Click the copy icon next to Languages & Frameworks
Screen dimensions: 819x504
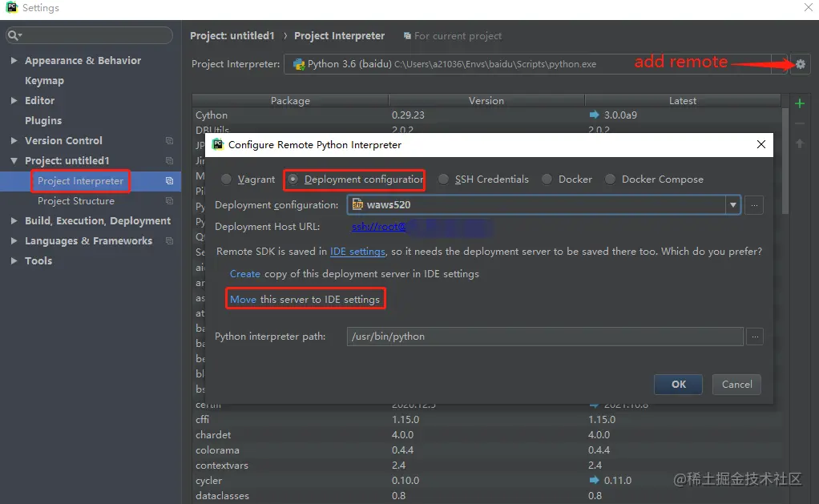click(169, 240)
